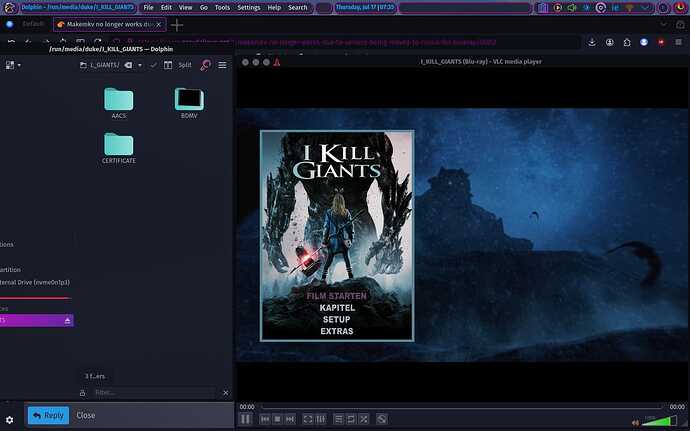Open browser account profile icon
This screenshot has width=690, height=431.
(609, 42)
